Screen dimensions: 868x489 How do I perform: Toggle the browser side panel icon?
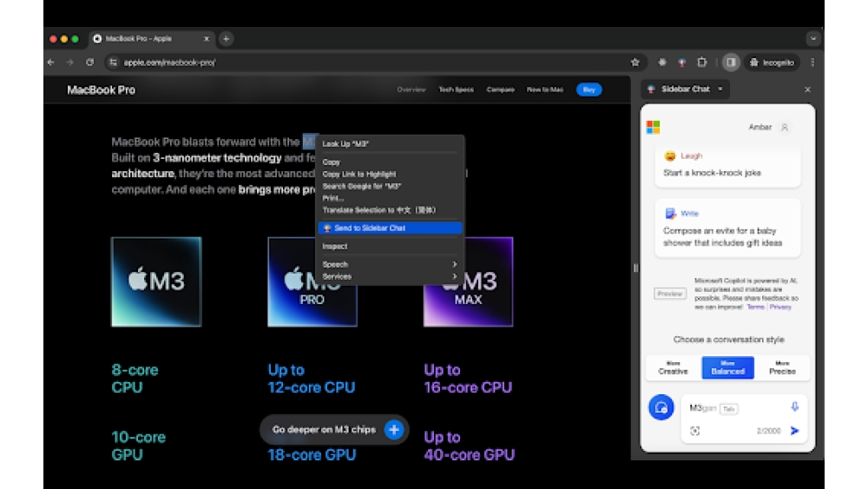point(731,63)
